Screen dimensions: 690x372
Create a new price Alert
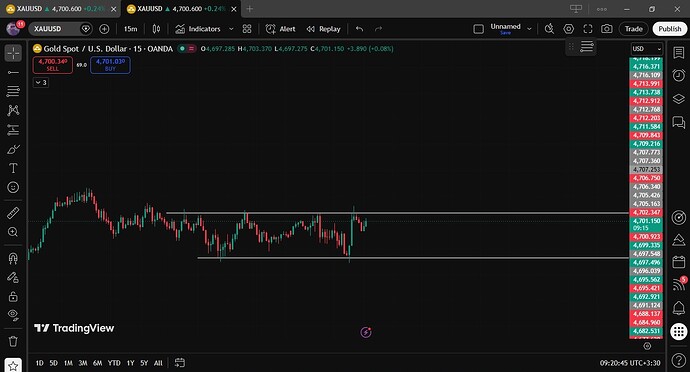tap(280, 29)
